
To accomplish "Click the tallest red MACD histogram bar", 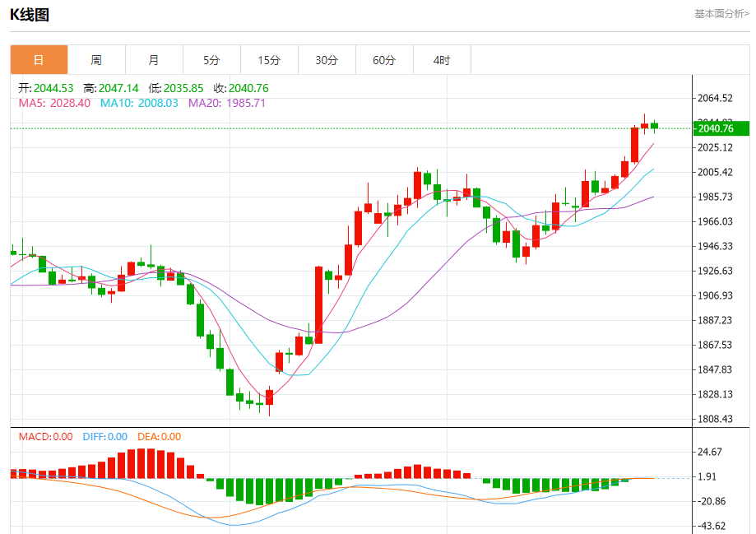I will pyautogui.click(x=141, y=463).
